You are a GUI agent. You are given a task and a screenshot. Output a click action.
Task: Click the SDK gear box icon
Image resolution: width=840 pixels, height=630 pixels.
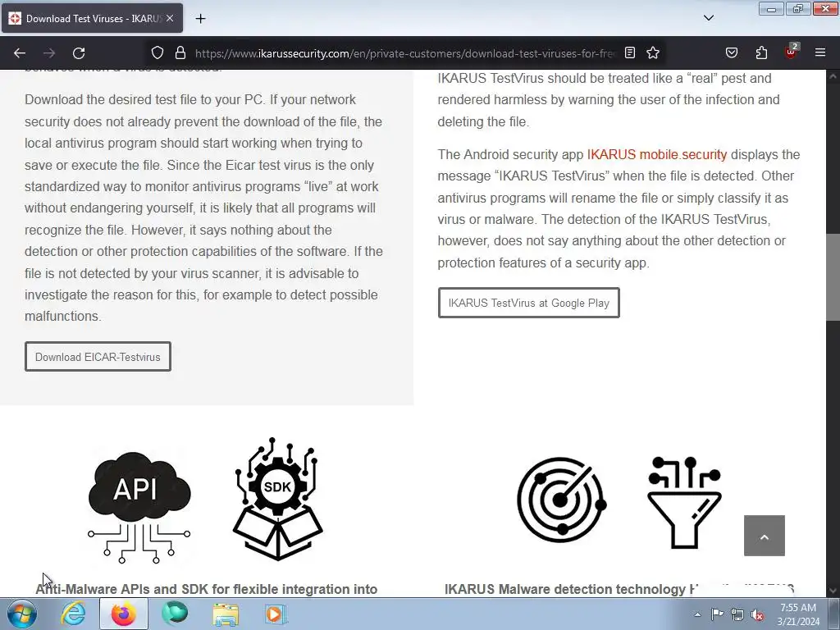click(x=277, y=499)
